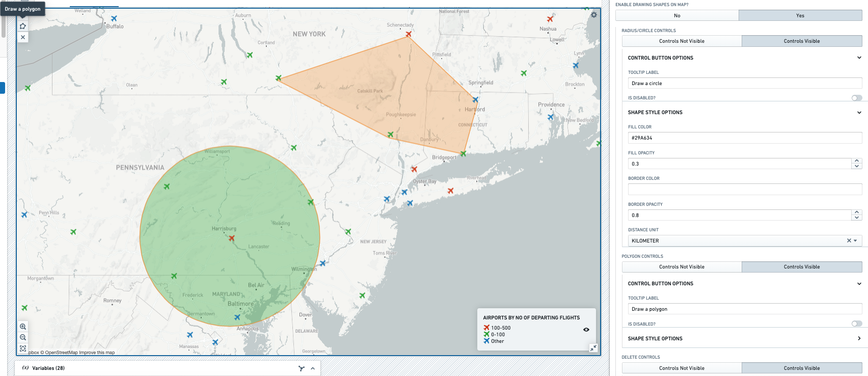Select Yes for enable drawing shapes
Viewport: 868px width, 376px height.
(800, 16)
